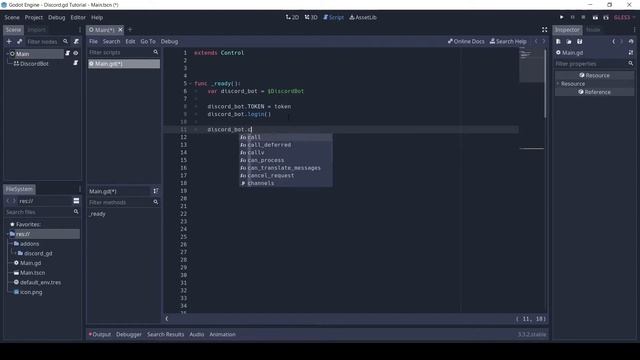The height and width of the screenshot is (360, 640).
Task: Open the script Debug menu
Action: (x=169, y=41)
